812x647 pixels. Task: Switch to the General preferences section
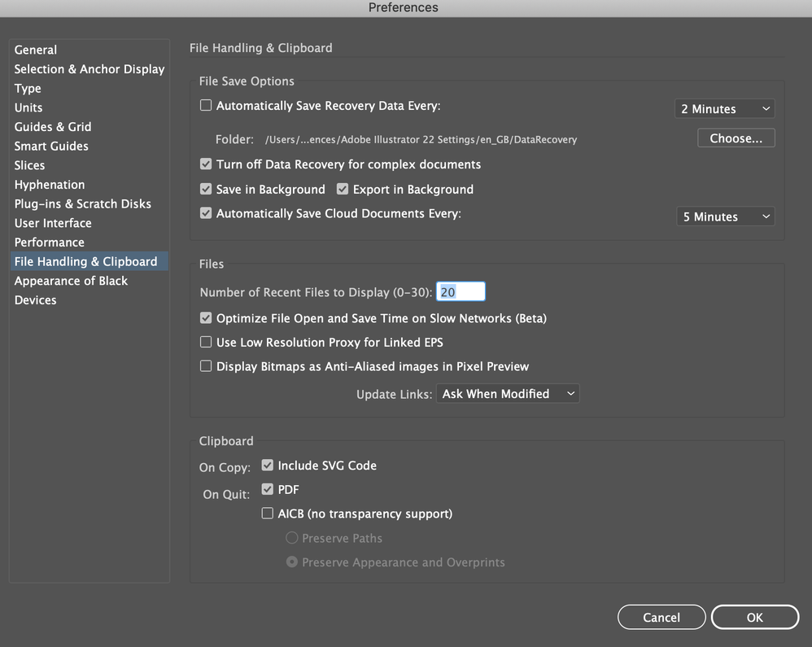(36, 50)
